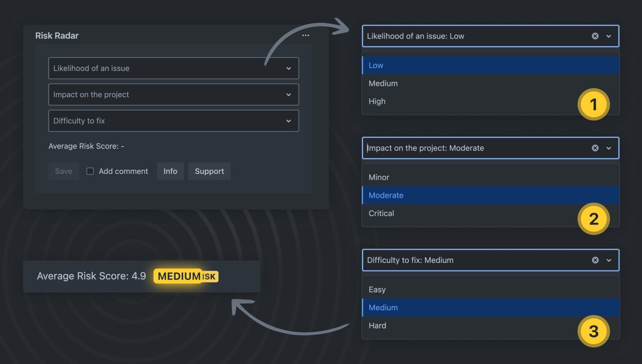This screenshot has height=364, width=642.
Task: Expand the Difficulty to fix dropdown
Action: coord(173,121)
